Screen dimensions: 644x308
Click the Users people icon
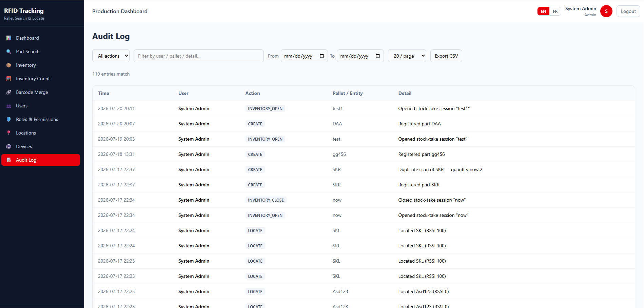(x=9, y=106)
